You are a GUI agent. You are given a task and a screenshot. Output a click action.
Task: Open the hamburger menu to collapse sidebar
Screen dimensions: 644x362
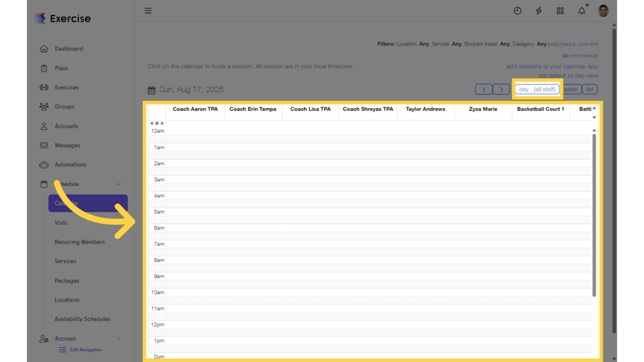pos(148,11)
